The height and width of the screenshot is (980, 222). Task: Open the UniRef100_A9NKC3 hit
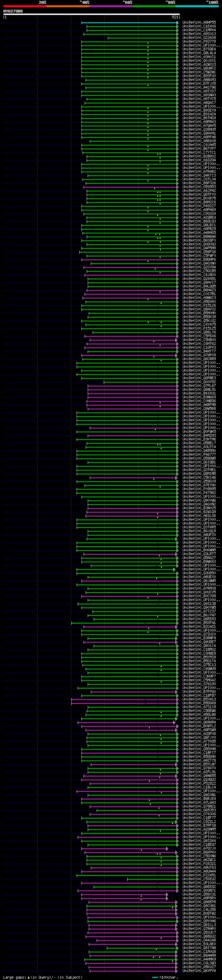point(199,298)
